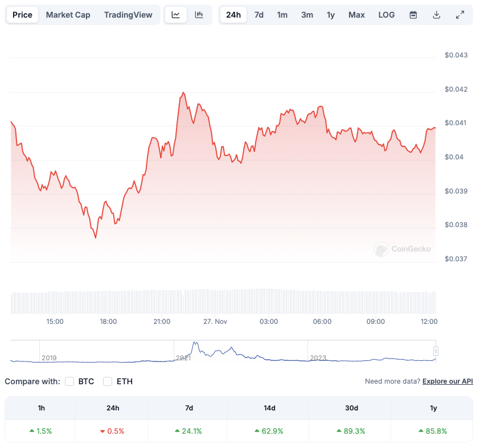Download chart data icon

(x=437, y=15)
